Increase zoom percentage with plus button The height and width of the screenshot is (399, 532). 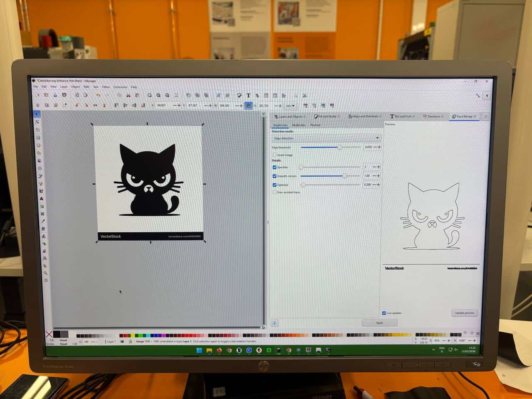click(448, 340)
